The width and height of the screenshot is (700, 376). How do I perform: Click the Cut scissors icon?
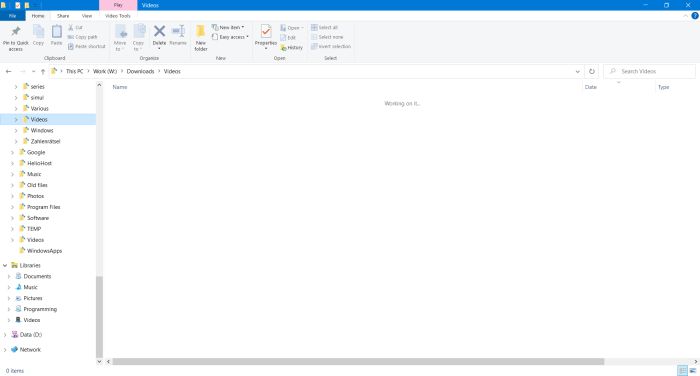pyautogui.click(x=71, y=28)
